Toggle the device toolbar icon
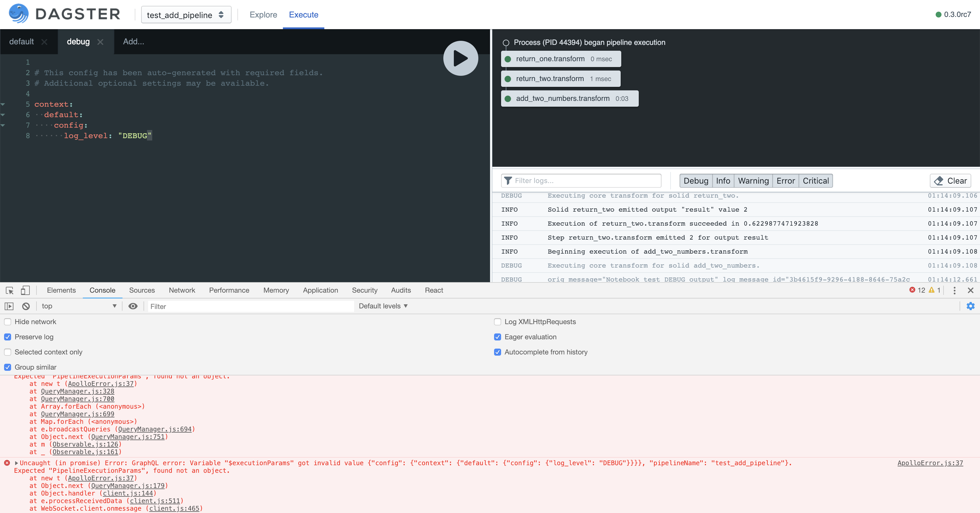This screenshot has height=513, width=980. pos(25,290)
